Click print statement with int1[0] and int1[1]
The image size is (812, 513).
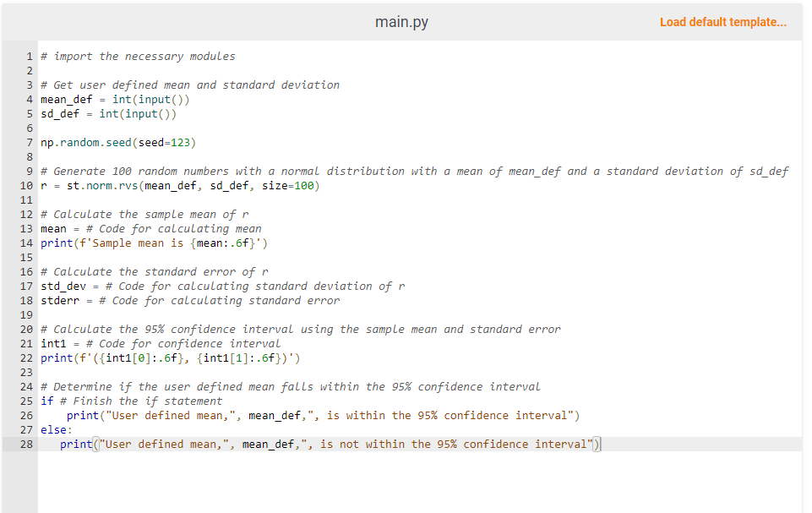pos(171,358)
